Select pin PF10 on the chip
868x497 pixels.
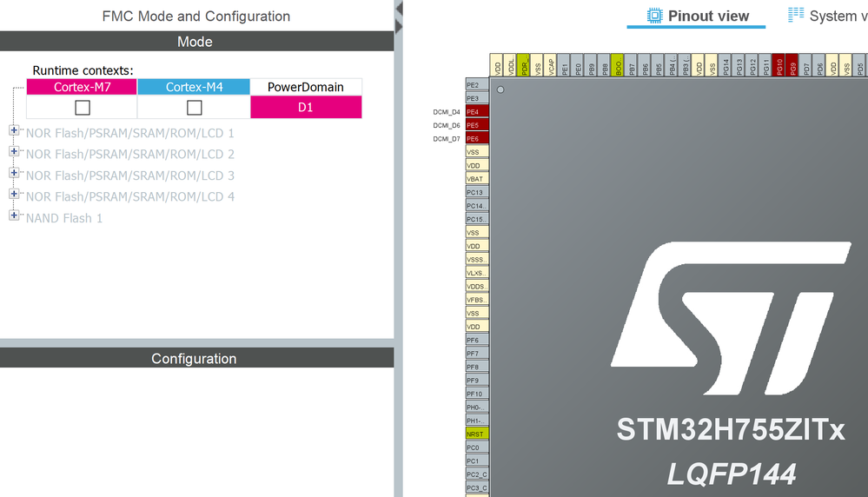(x=477, y=394)
